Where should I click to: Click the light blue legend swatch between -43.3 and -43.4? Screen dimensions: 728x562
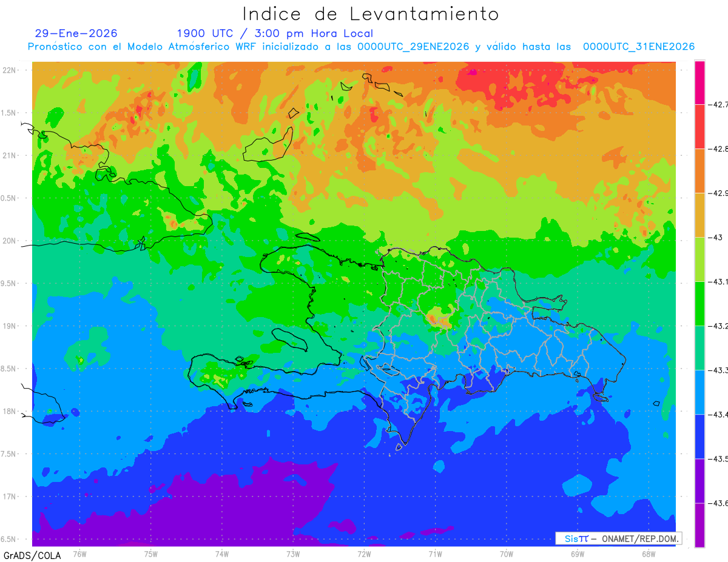coord(699,392)
